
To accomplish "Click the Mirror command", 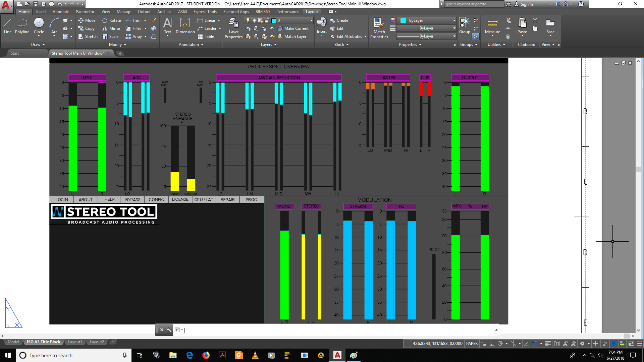I will point(111,28).
